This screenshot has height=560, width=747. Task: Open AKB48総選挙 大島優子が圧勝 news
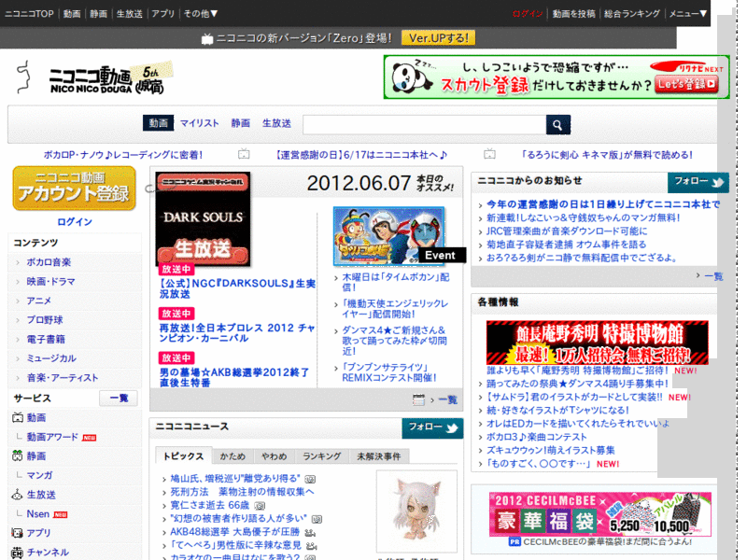click(x=235, y=531)
